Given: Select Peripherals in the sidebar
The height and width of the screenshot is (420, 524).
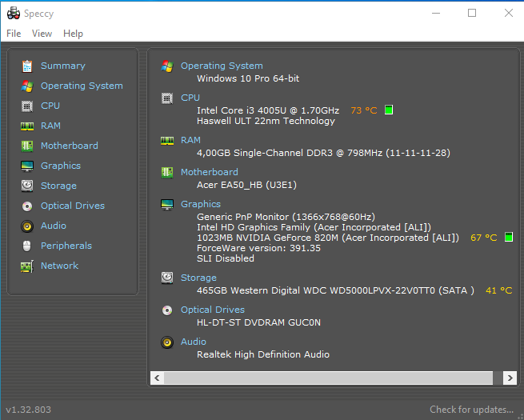Looking at the screenshot, I should click(66, 246).
